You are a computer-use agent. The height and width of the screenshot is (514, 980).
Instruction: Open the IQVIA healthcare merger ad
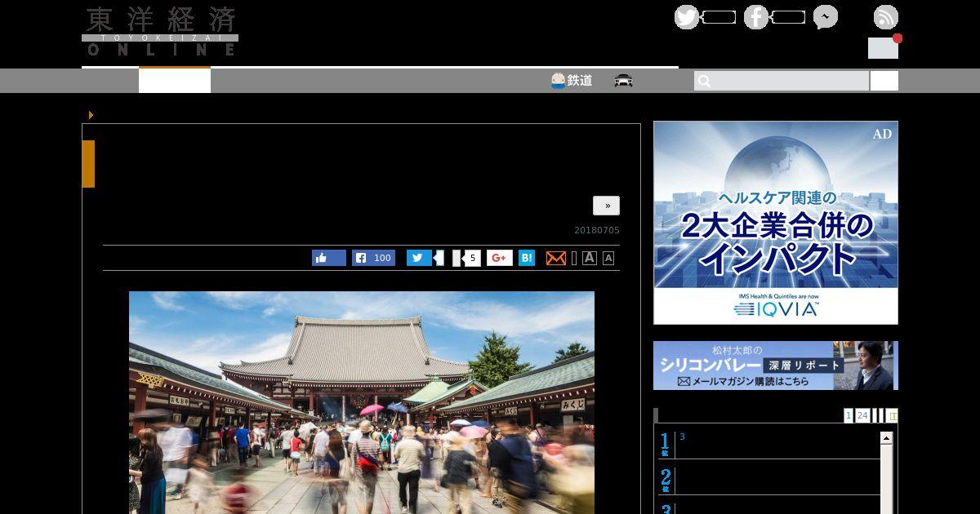coord(776,223)
